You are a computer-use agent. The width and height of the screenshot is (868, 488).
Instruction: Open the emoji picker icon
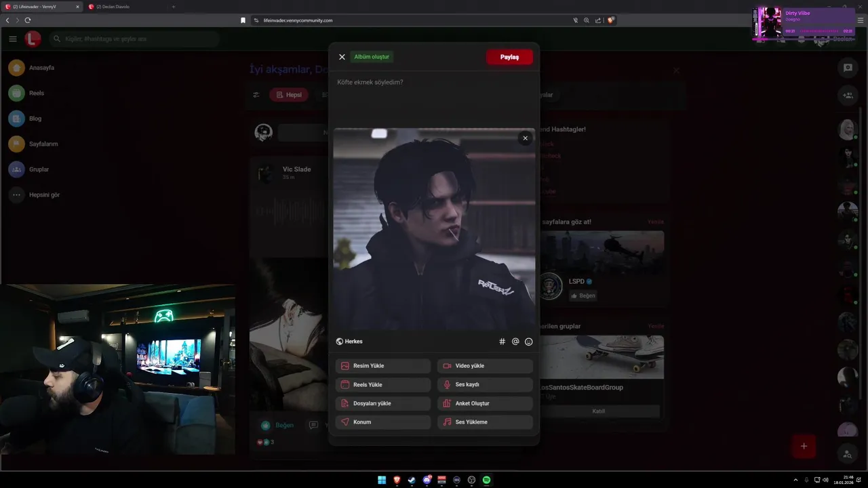click(x=529, y=342)
